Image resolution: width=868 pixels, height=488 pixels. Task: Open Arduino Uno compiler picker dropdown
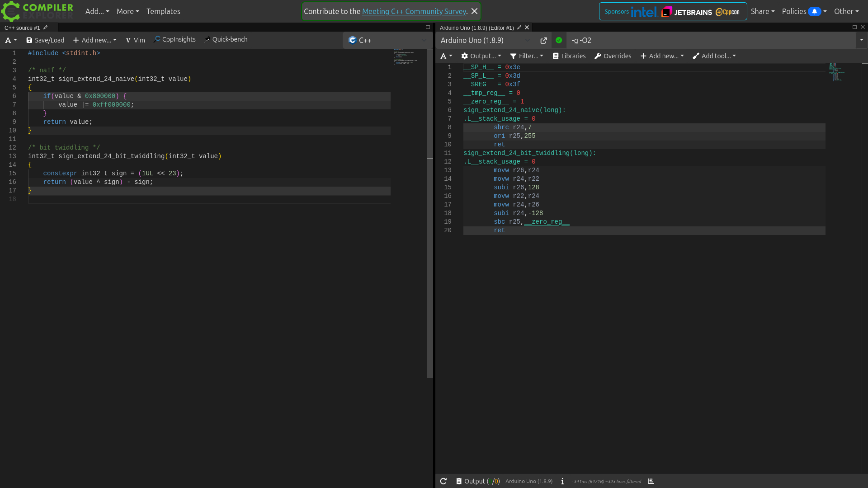(x=486, y=40)
